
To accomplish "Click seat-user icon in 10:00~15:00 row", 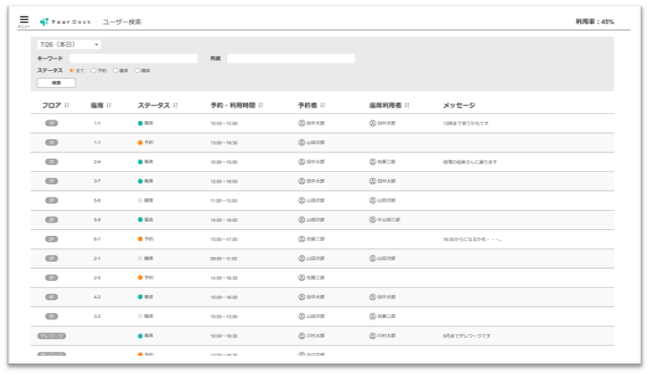I will tap(372, 162).
